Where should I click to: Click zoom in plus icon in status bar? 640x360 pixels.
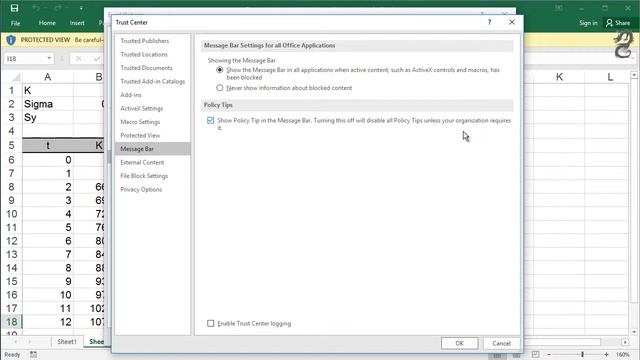pyautogui.click(x=607, y=355)
